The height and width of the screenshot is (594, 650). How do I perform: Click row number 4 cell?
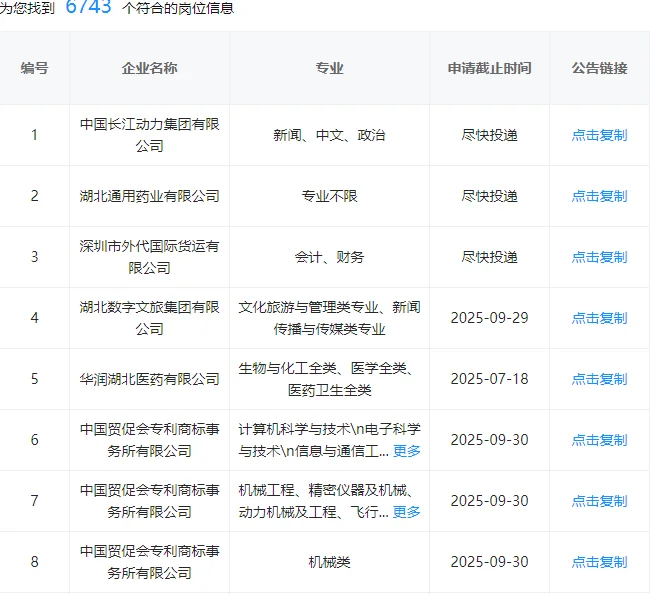(34, 318)
